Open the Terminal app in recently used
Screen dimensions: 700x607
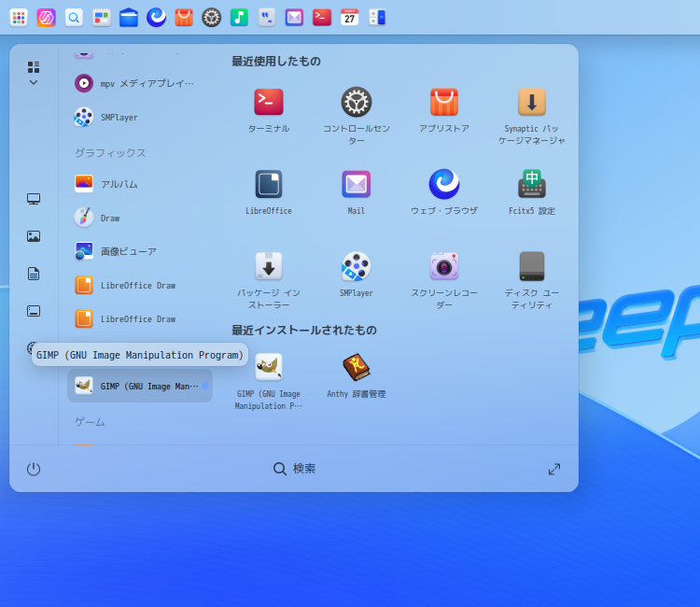(x=269, y=103)
